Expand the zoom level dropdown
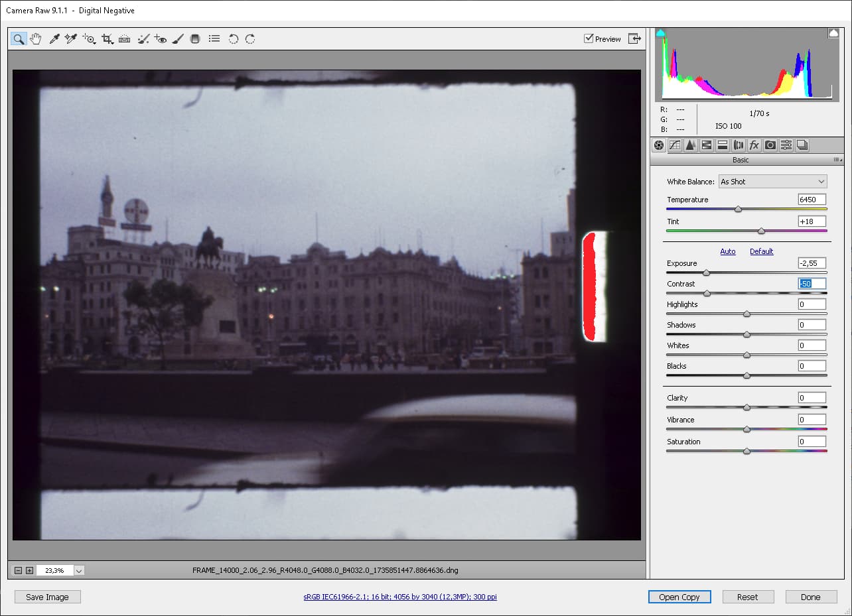This screenshot has height=616, width=852. click(x=80, y=570)
